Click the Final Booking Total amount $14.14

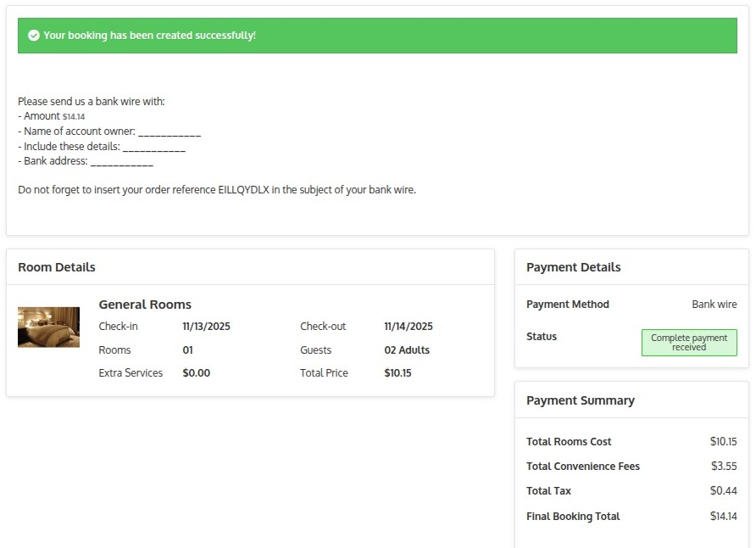coord(723,517)
